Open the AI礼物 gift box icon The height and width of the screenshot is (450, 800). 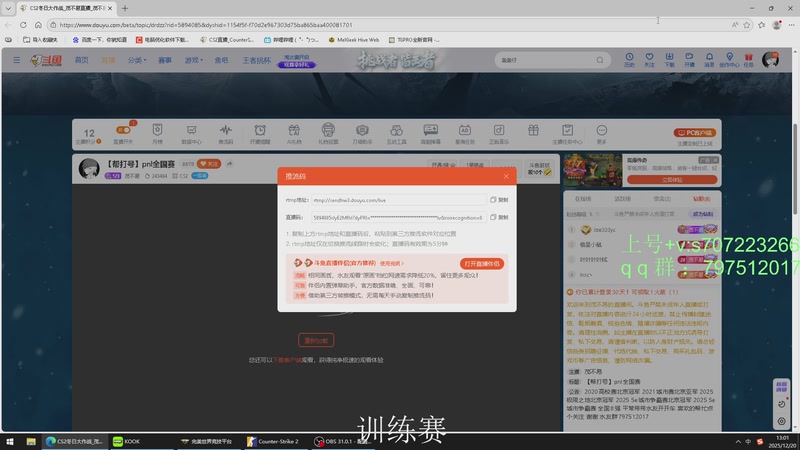pyautogui.click(x=294, y=134)
